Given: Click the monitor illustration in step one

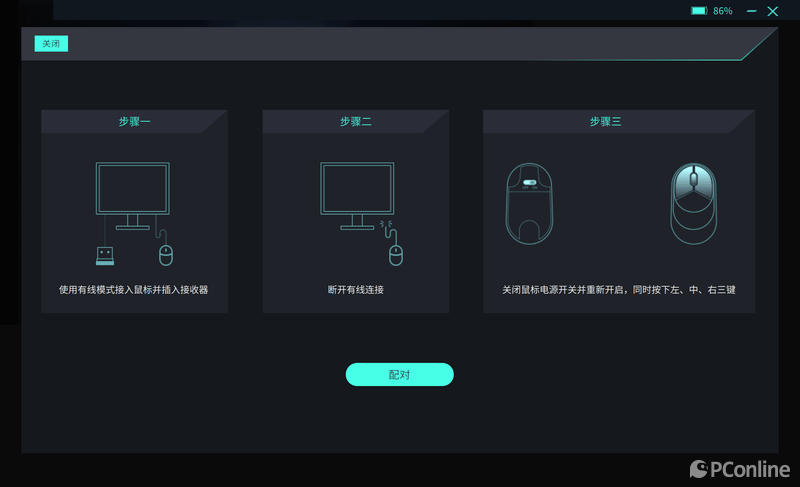Looking at the screenshot, I should click(133, 196).
